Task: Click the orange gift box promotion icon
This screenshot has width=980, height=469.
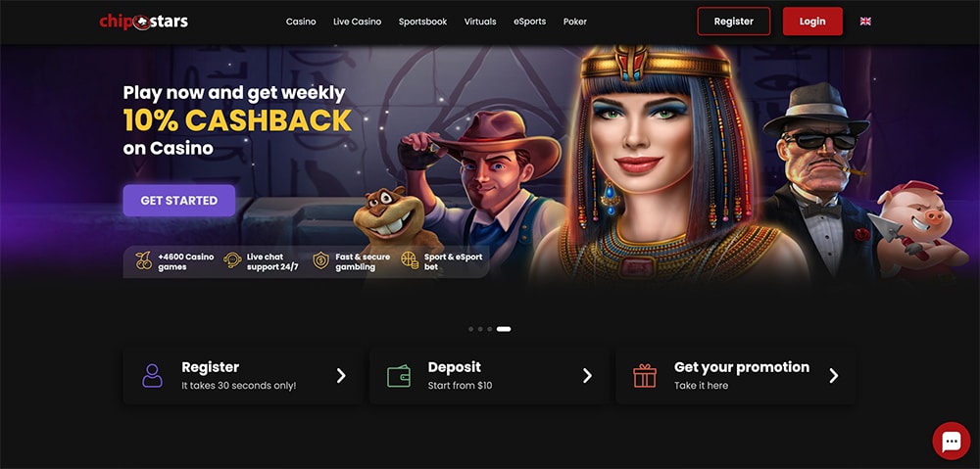Action: 645,376
